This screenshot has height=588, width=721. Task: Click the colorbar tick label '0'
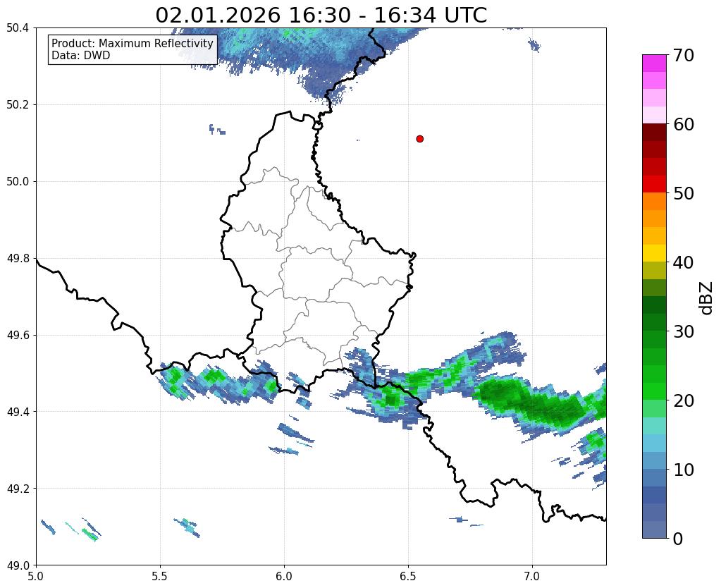tap(678, 539)
